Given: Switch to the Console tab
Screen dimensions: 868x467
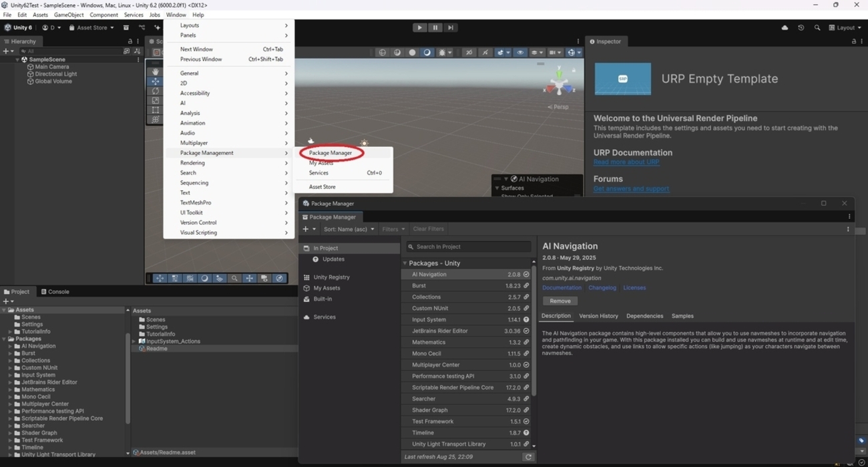Looking at the screenshot, I should [55, 292].
